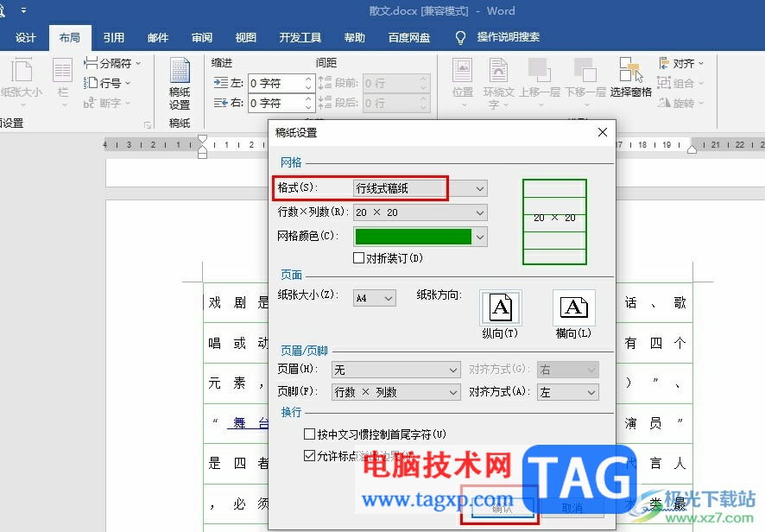Open the 稿纸设置 ribbon button
This screenshot has width=765, height=532.
[179, 84]
